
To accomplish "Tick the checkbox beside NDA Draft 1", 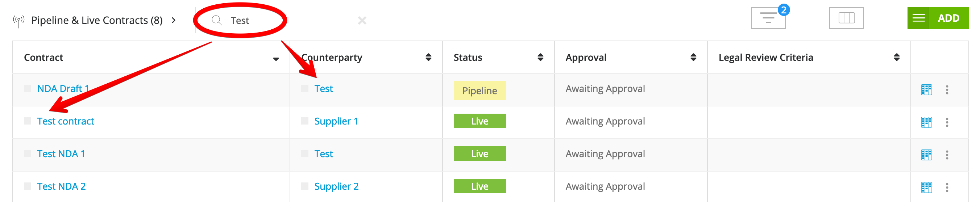I will [28, 88].
